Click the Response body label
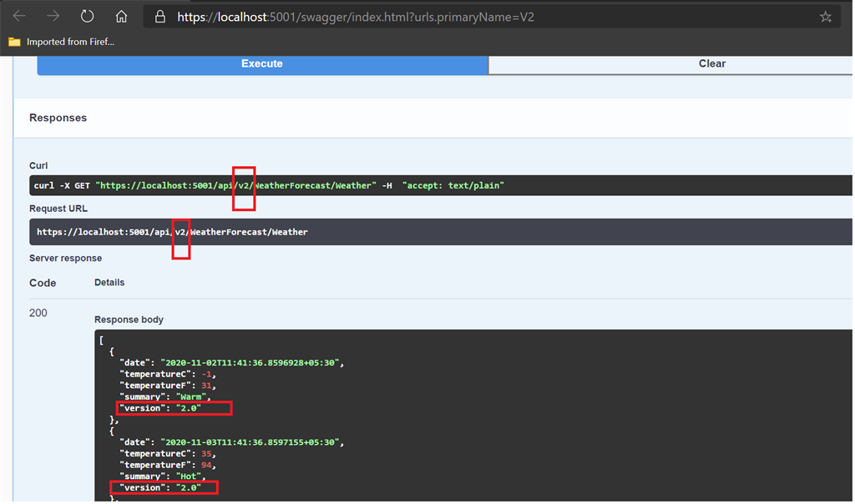Screen dimensions: 855x504 129,319
